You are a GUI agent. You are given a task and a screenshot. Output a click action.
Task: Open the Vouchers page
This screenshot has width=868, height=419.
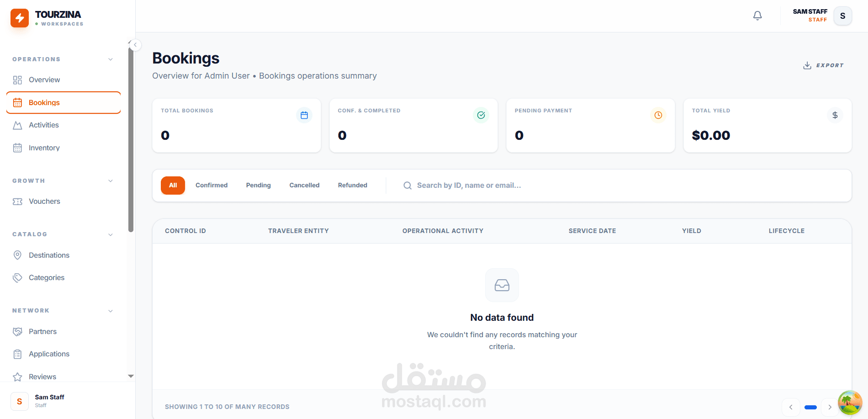[x=64, y=202]
